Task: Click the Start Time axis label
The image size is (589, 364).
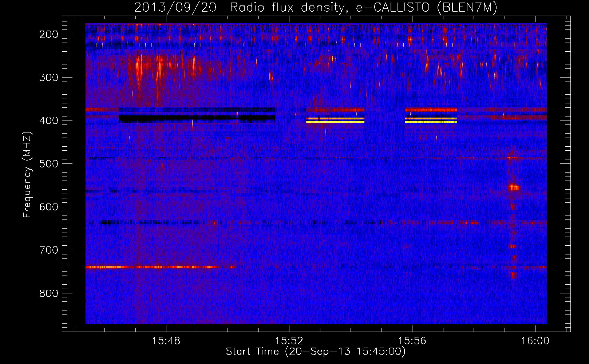Action: [x=316, y=352]
